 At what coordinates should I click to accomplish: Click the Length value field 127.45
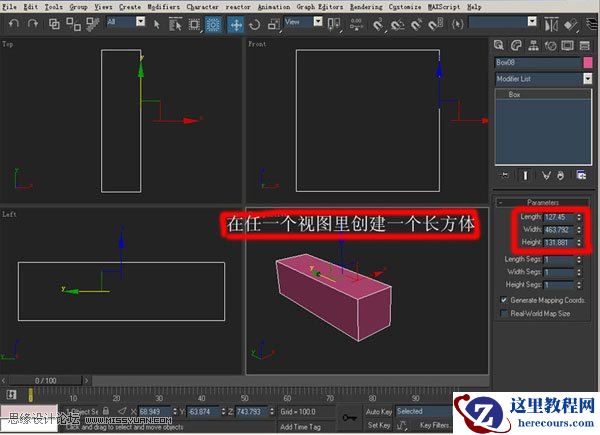pyautogui.click(x=559, y=217)
